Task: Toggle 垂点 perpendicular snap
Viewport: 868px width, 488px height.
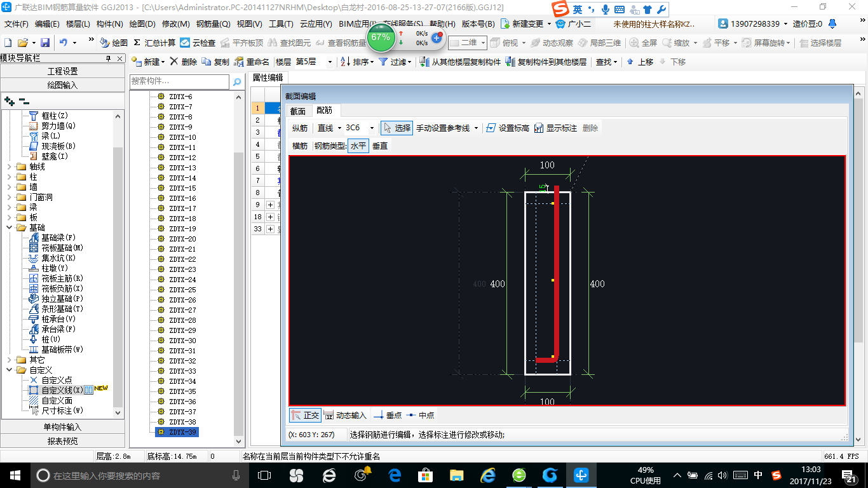Action: pos(388,415)
